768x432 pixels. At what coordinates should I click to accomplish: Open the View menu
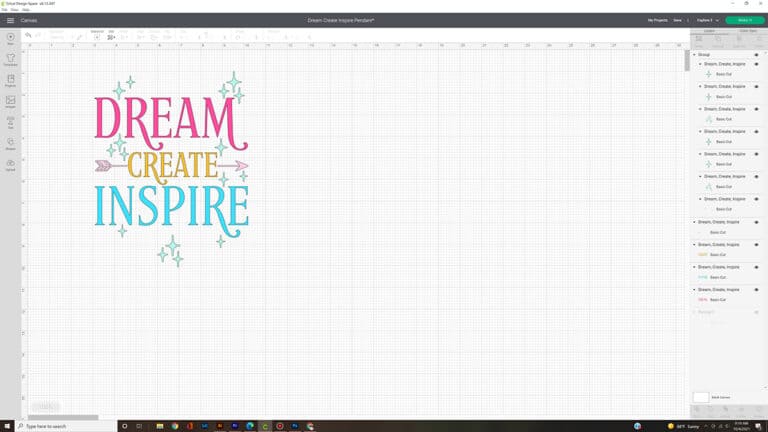pos(15,10)
